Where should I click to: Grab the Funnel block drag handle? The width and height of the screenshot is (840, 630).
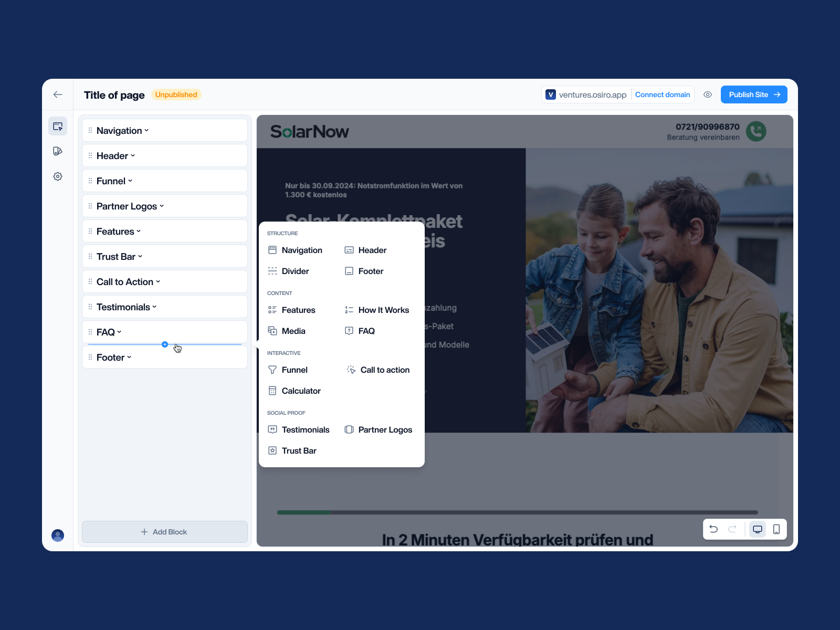tap(90, 181)
